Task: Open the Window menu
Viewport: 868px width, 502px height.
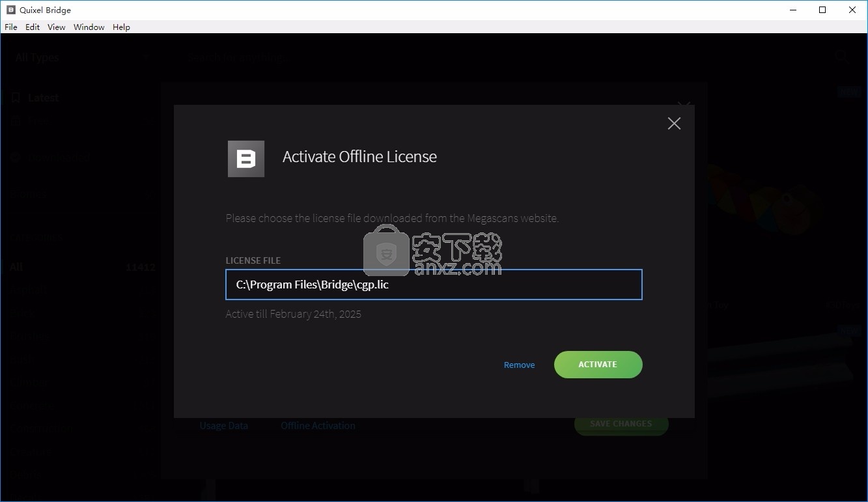Action: pos(89,27)
